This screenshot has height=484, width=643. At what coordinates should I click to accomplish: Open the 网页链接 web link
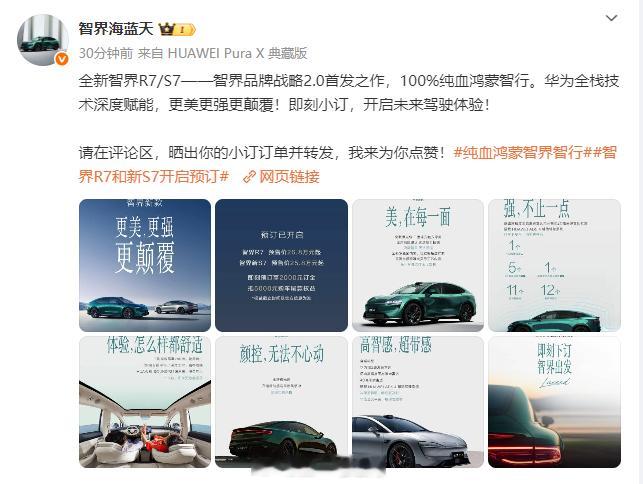click(x=289, y=177)
